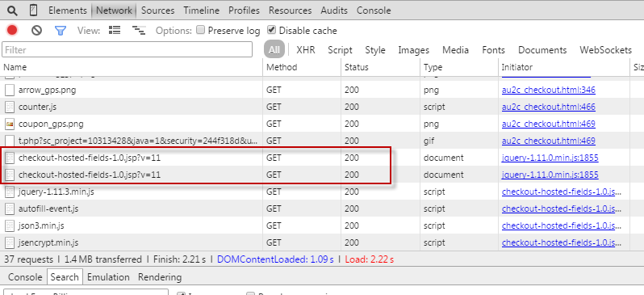Sort by the Status column header

click(380, 67)
